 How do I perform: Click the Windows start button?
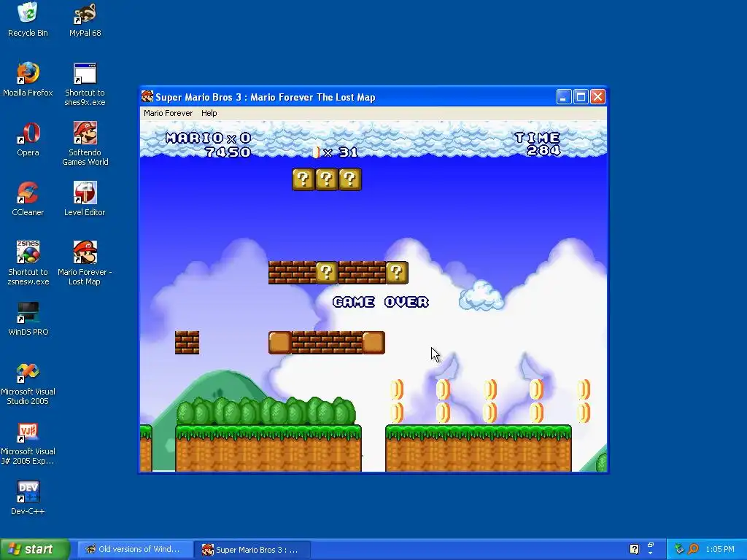pyautogui.click(x=35, y=549)
